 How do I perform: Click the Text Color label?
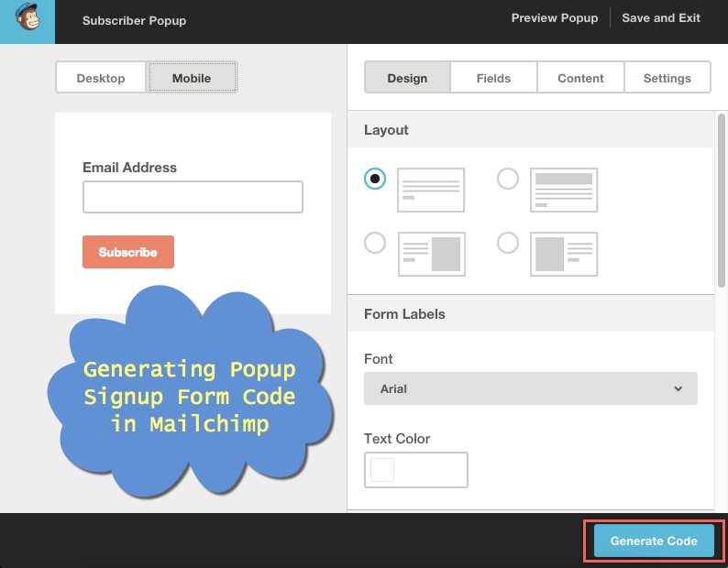point(397,439)
